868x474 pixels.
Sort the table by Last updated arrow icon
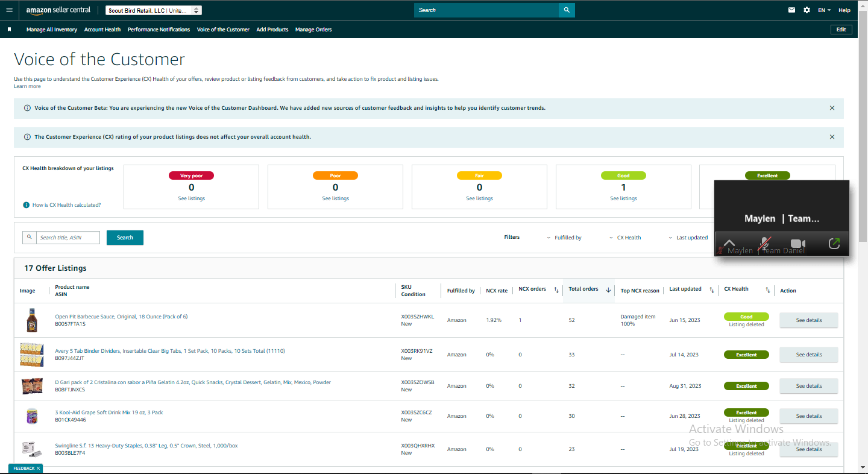[x=712, y=290]
